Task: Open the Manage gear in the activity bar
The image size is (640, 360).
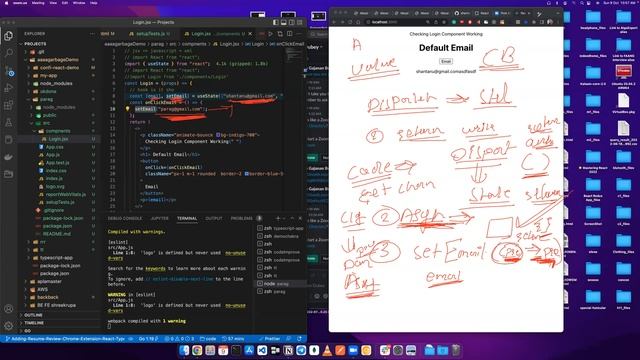Action: point(9,326)
